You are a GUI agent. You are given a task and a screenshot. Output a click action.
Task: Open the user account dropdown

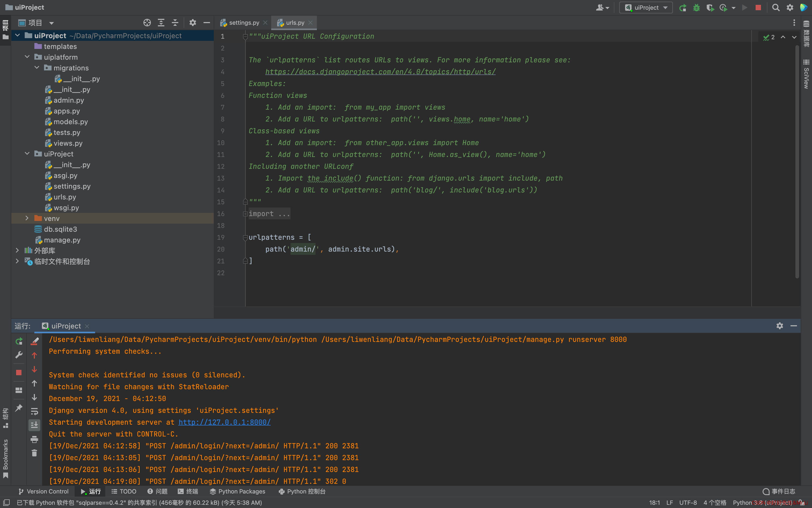pyautogui.click(x=602, y=8)
